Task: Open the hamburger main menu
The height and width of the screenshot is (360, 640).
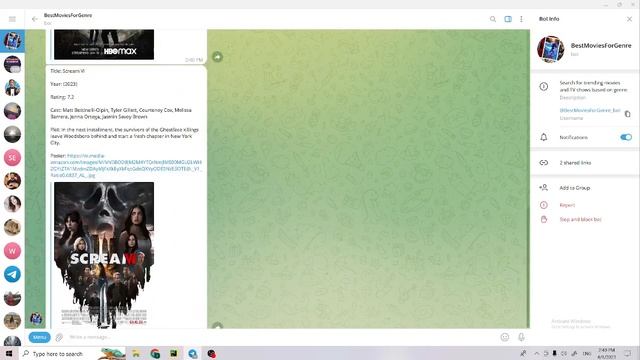Action: (12, 19)
